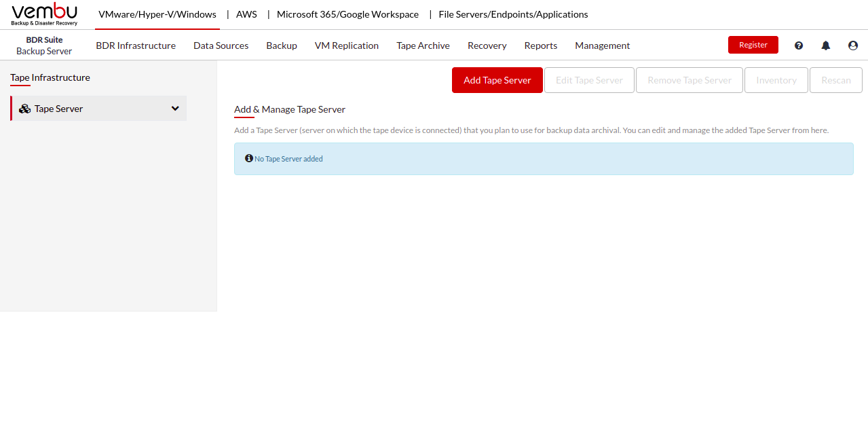Click the Remove Tape Server button
The height and width of the screenshot is (446, 868).
click(x=690, y=80)
